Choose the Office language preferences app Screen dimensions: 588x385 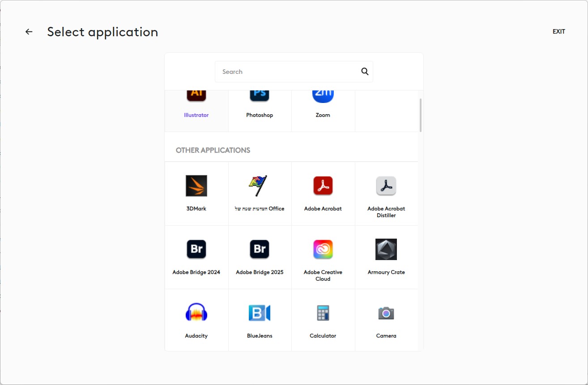click(260, 186)
